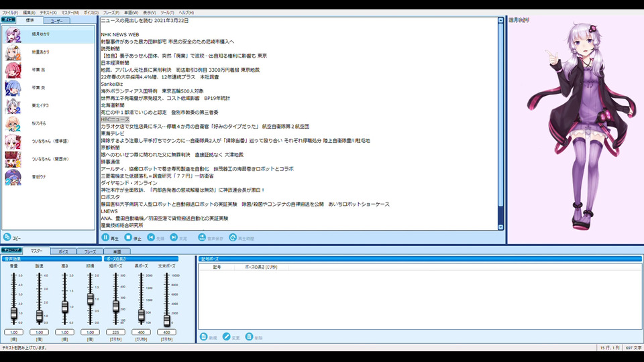Open the ツール(T) menu
The image size is (644, 362).
[x=167, y=13]
